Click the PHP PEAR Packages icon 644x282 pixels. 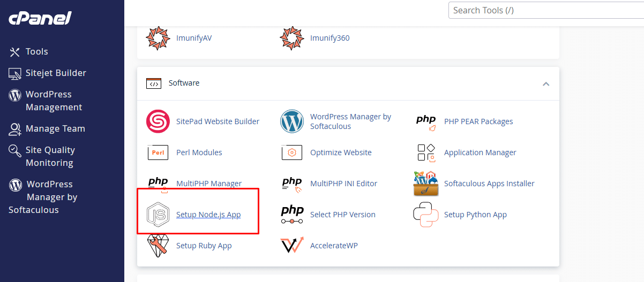click(426, 121)
